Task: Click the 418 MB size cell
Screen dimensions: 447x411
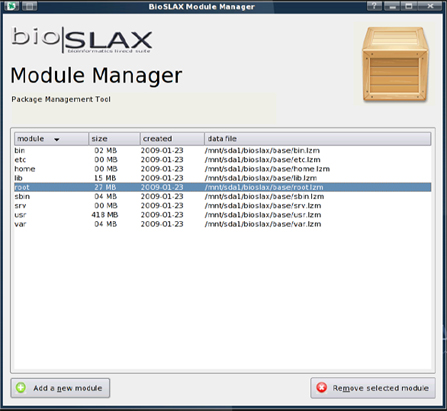Action: (x=105, y=215)
